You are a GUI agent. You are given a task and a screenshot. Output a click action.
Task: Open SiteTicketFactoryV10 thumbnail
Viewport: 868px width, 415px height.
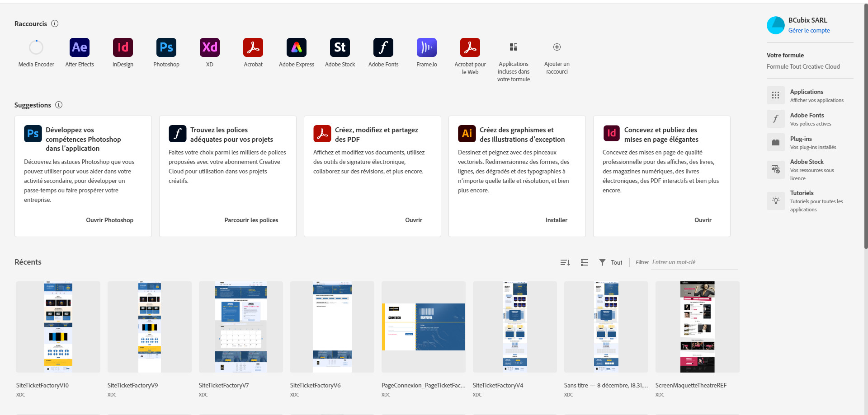coord(58,327)
